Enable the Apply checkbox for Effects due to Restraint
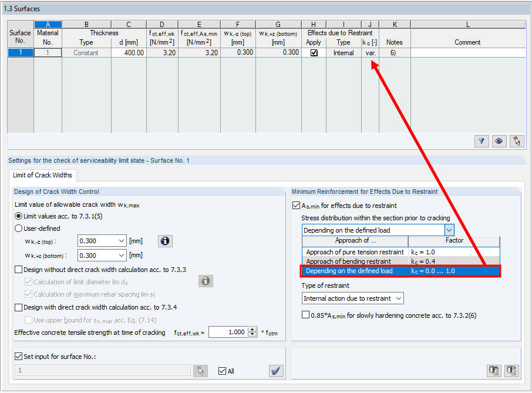 314,52
